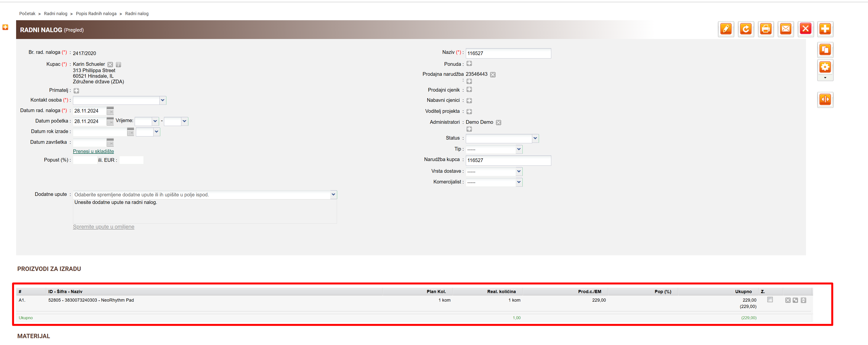Click Prenesi u skladište link

coord(93,152)
